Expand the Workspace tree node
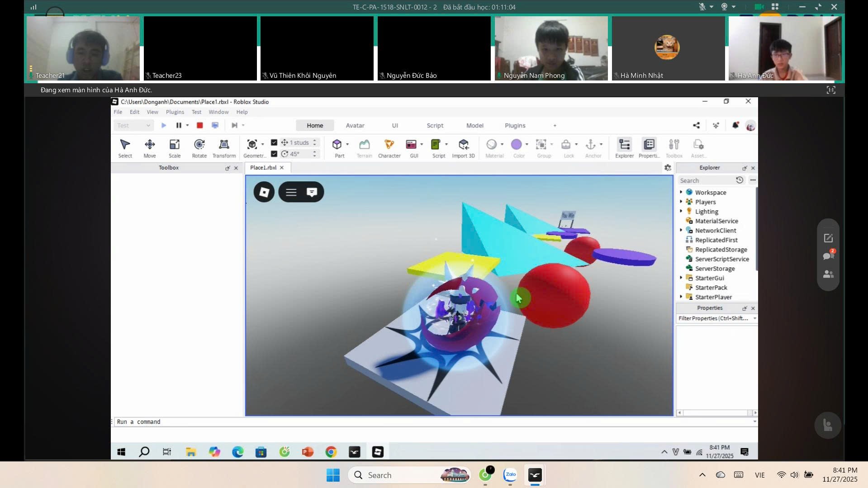 pyautogui.click(x=681, y=192)
